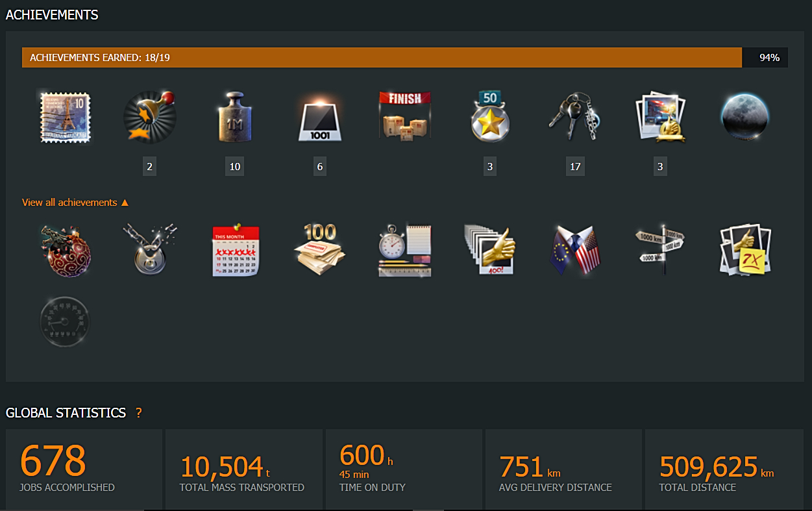Image resolution: width=812 pixels, height=511 pixels.
Task: Open the broken chain padlock achievement
Action: point(150,250)
